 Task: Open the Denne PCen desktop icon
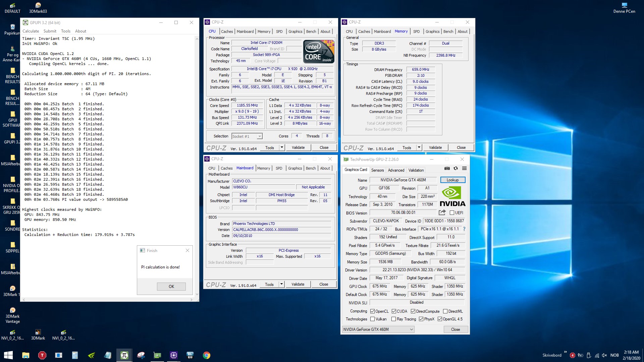pyautogui.click(x=624, y=8)
